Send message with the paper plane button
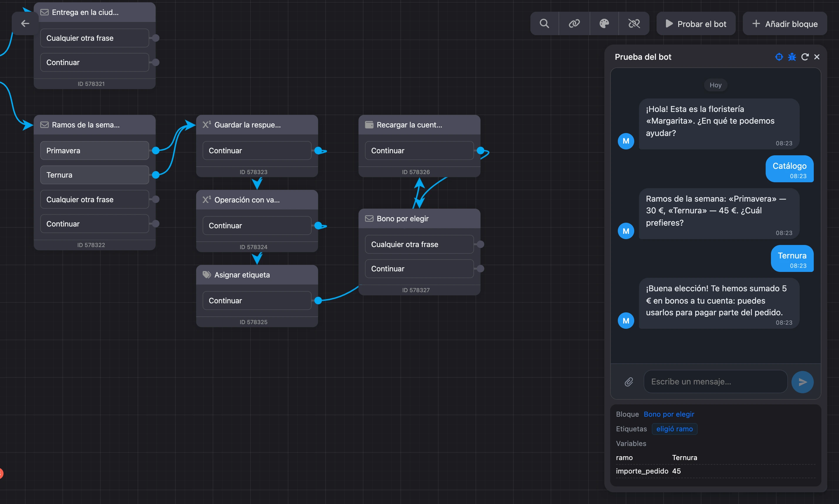Viewport: 839px width, 504px height. click(x=802, y=382)
